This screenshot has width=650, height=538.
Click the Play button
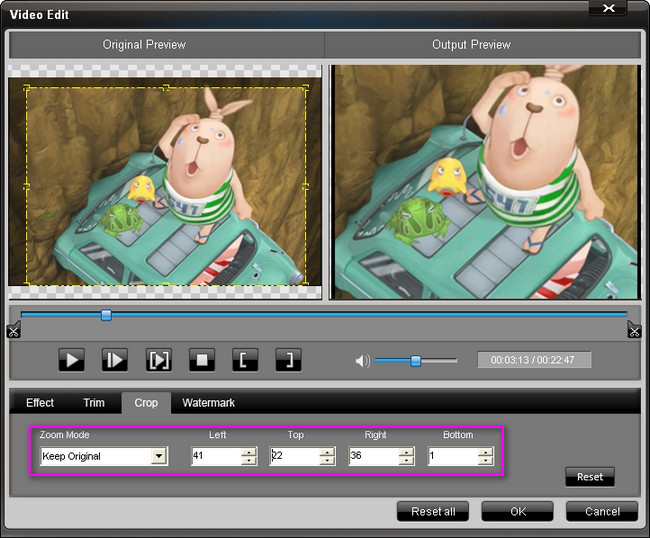tap(72, 360)
